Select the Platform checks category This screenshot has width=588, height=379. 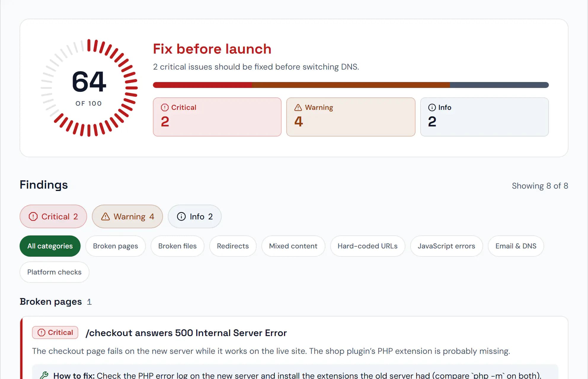(55, 272)
